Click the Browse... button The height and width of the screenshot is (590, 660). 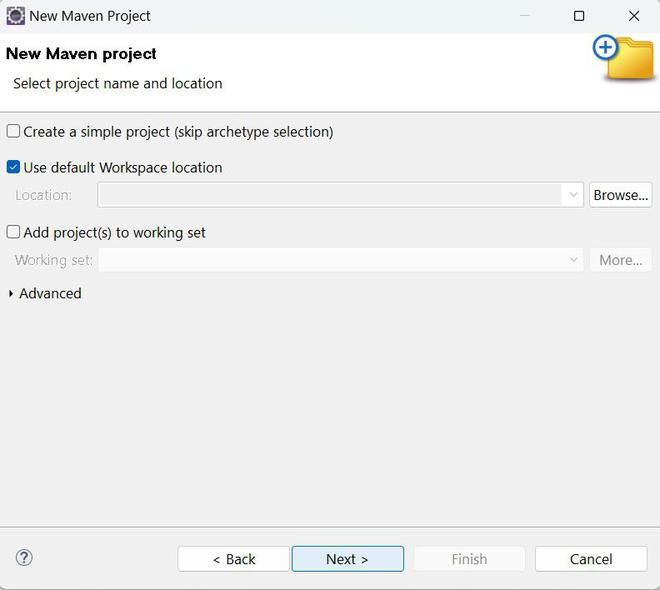620,195
